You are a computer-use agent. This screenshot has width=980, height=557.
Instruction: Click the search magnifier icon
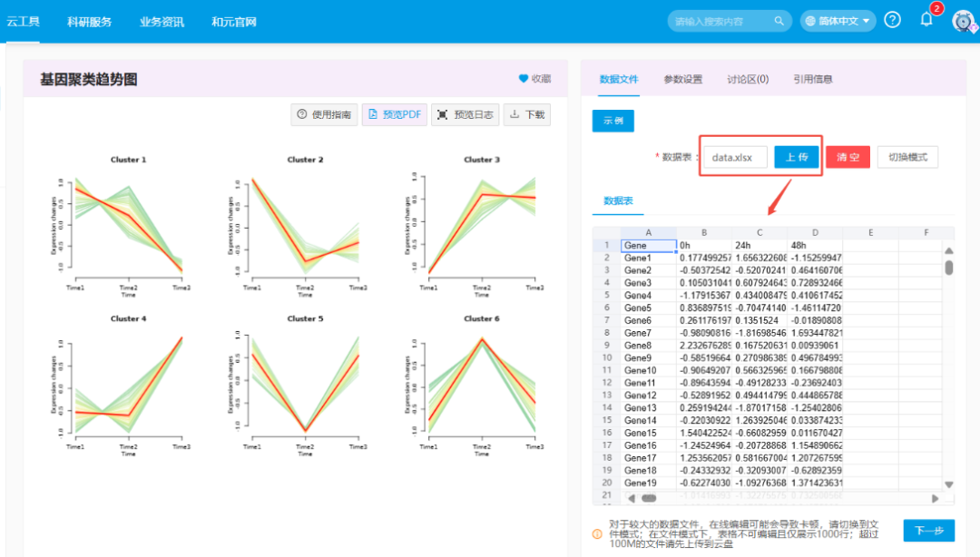(x=779, y=21)
